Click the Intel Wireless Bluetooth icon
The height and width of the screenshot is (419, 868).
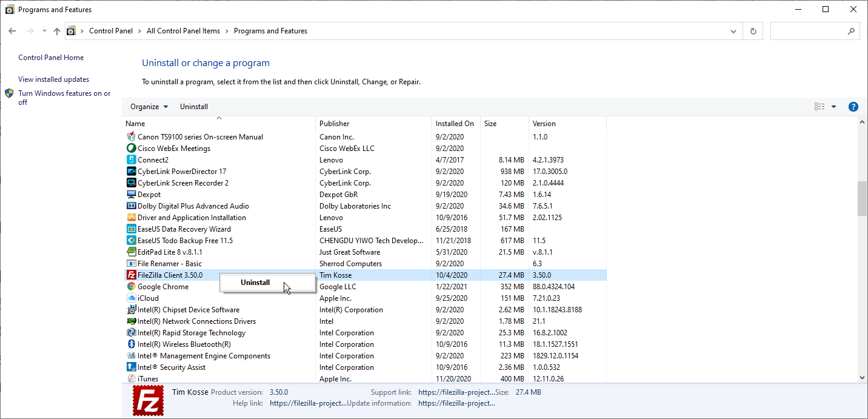point(131,344)
